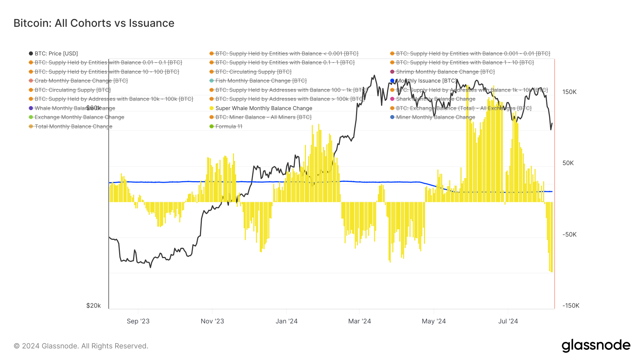The width and height of the screenshot is (644, 362).
Task: Click the glassnode logo
Action: 596,346
